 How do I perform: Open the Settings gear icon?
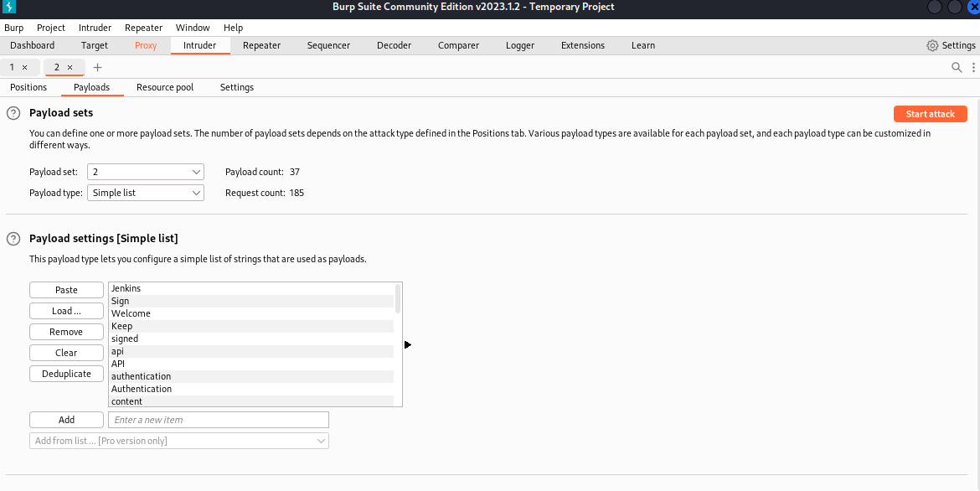coord(932,45)
